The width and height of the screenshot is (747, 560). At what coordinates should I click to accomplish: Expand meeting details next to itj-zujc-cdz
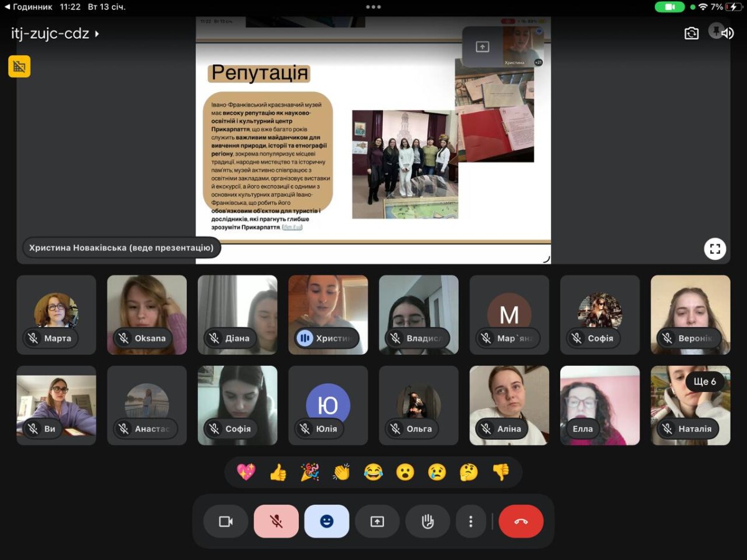point(97,34)
